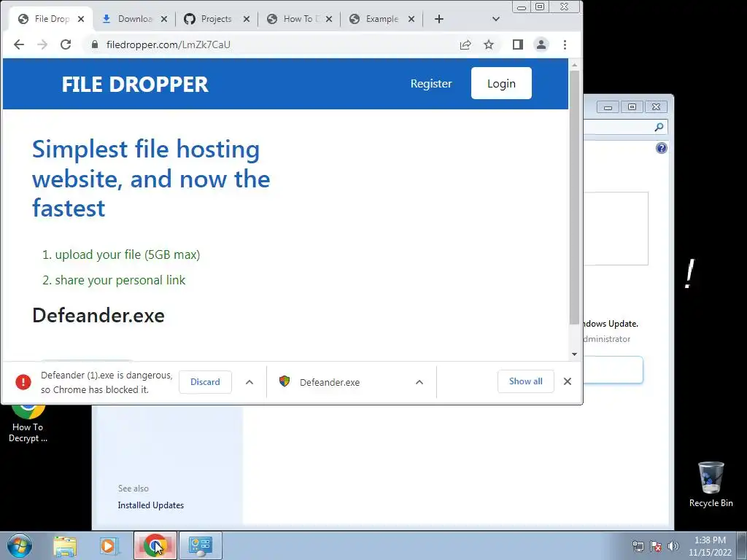Image resolution: width=747 pixels, height=560 pixels.
Task: Close the File Drop tab
Action: pyautogui.click(x=81, y=19)
